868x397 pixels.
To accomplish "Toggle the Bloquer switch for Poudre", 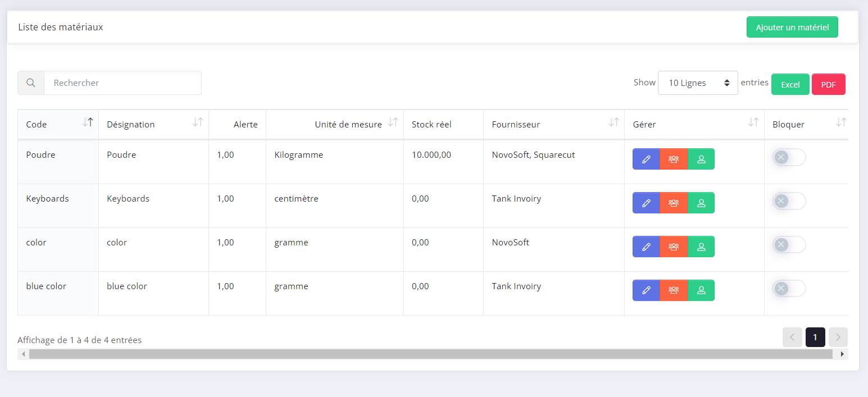I will point(789,157).
